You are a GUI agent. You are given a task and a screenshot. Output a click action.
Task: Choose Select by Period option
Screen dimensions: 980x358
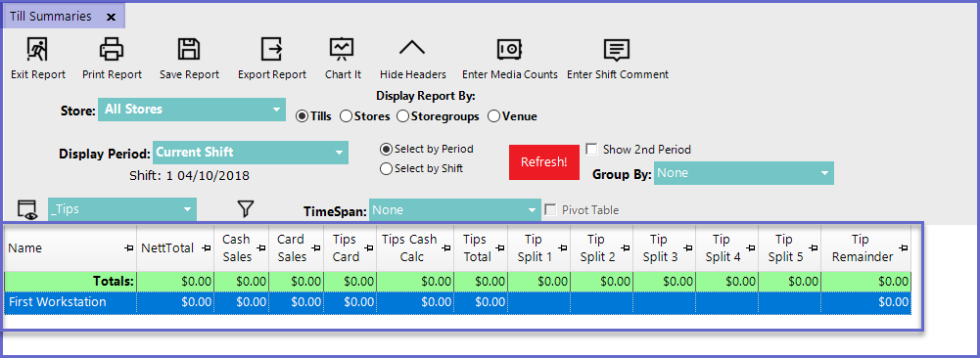386,150
